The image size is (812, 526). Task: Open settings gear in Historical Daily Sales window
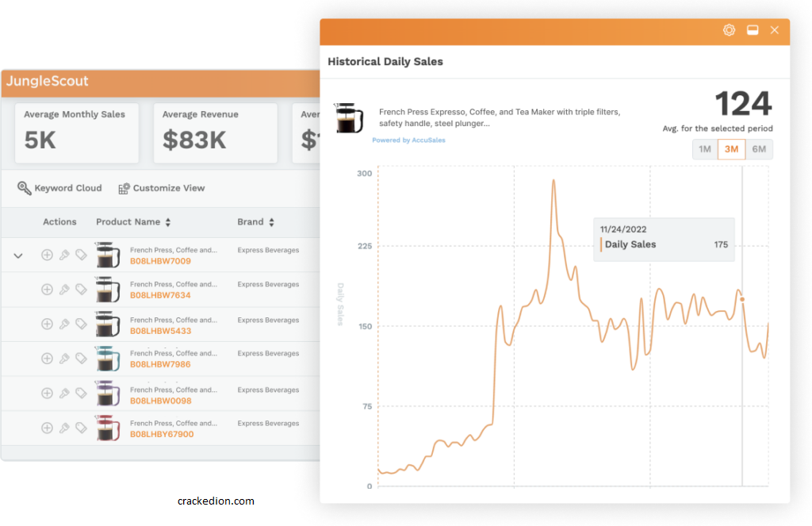pyautogui.click(x=729, y=30)
